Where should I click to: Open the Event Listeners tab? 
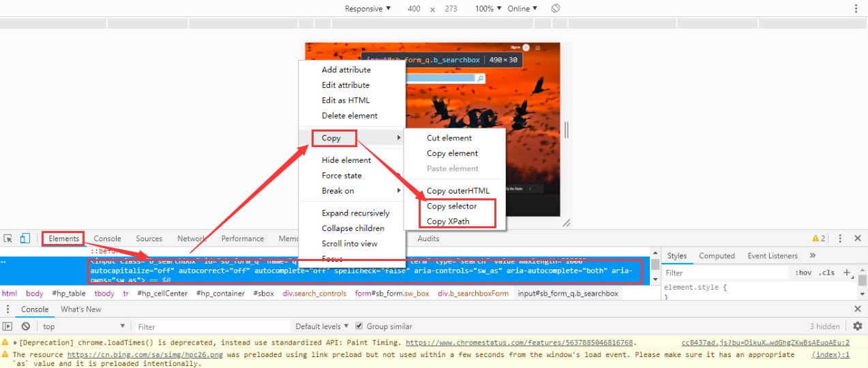click(x=773, y=256)
